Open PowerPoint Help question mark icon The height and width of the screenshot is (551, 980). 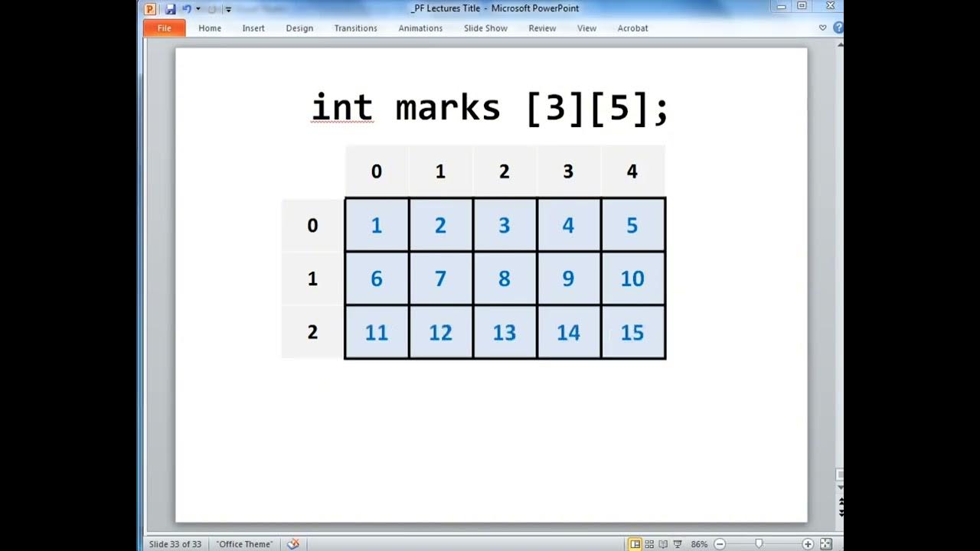(838, 28)
